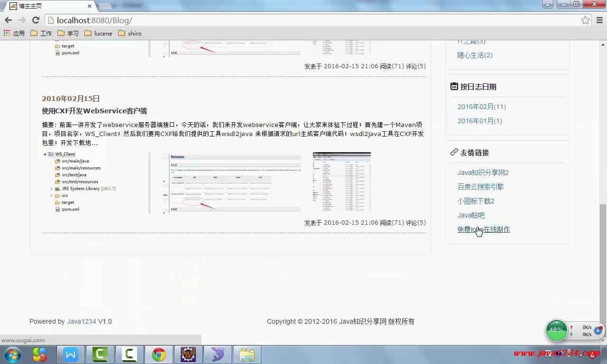
Task: Click the Chrome user profile icon in the title bar
Action: pyautogui.click(x=548, y=4)
